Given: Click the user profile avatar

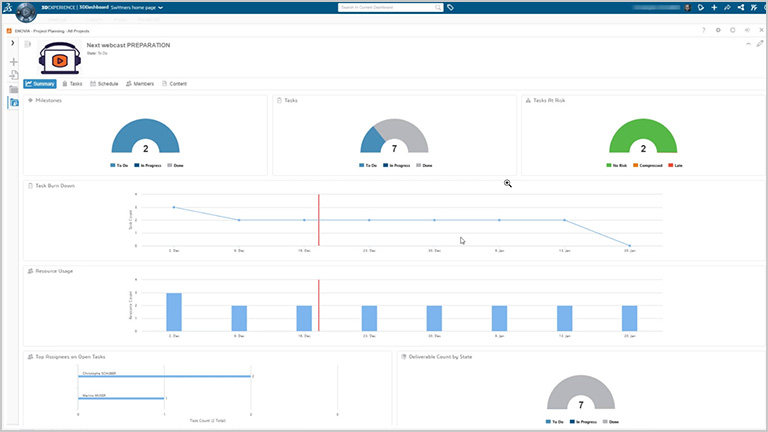Looking at the screenshot, I should [x=685, y=7].
